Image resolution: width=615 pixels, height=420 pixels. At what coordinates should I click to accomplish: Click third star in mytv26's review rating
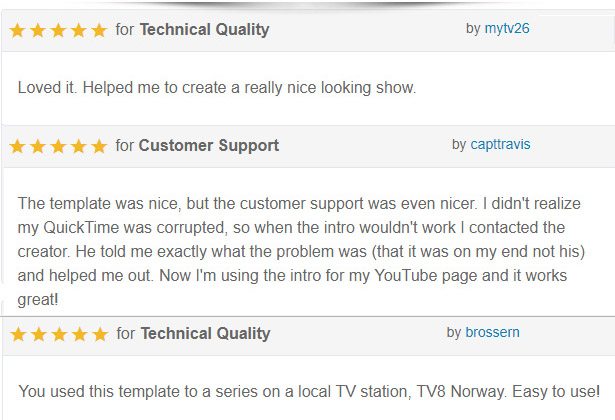tap(58, 30)
